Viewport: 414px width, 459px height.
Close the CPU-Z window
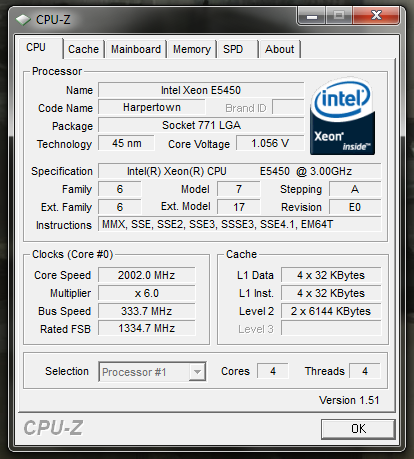pos(376,16)
